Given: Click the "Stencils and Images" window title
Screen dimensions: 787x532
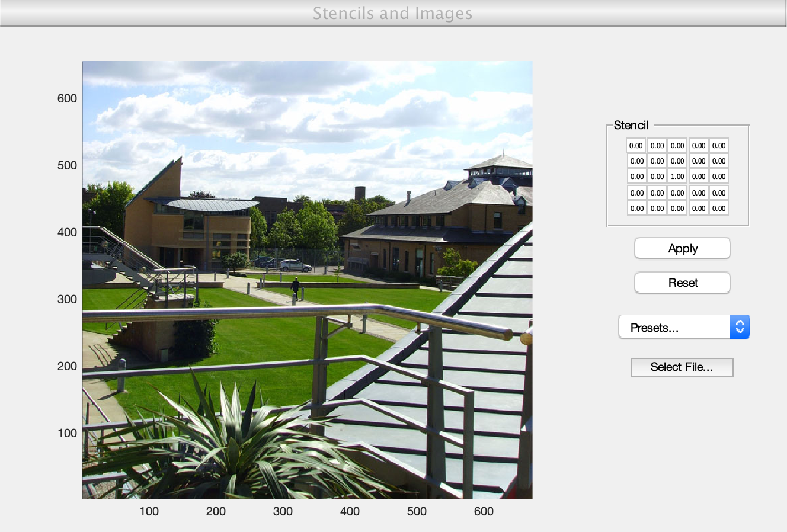Looking at the screenshot, I should pos(393,13).
